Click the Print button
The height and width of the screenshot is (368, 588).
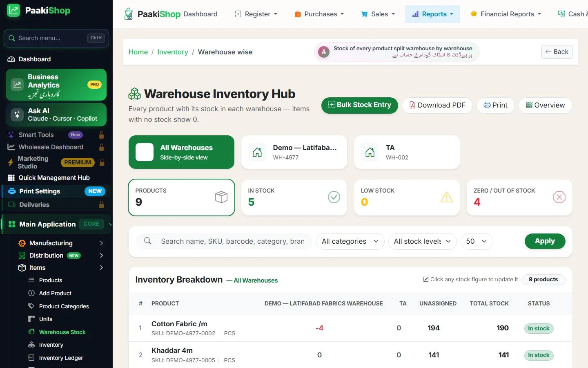pos(495,105)
